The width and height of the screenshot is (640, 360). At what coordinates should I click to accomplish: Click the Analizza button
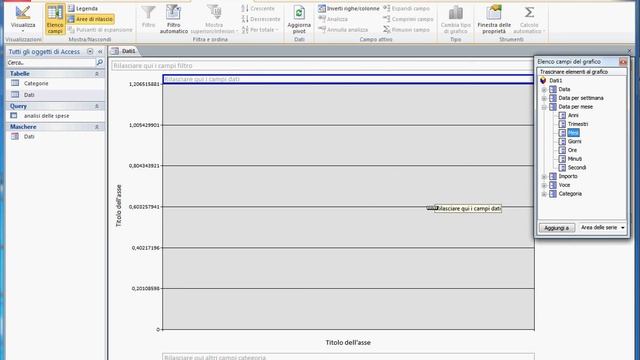(x=333, y=19)
